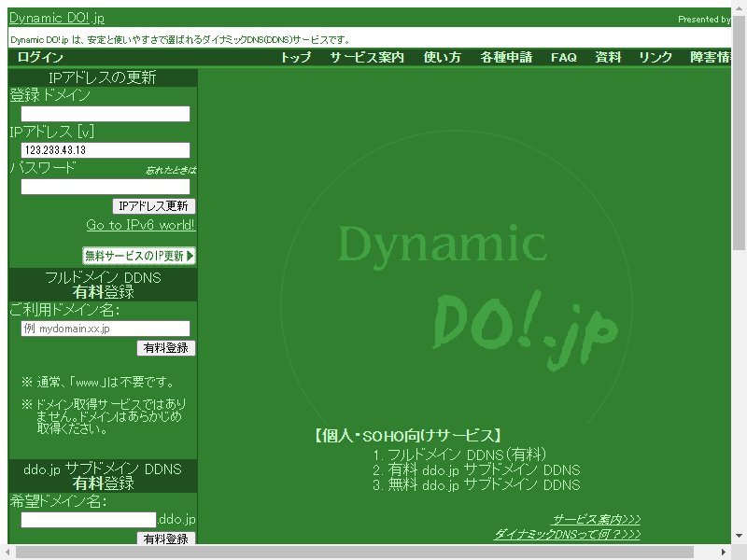Open the 資料 menu item
The height and width of the screenshot is (560, 747).
point(608,57)
